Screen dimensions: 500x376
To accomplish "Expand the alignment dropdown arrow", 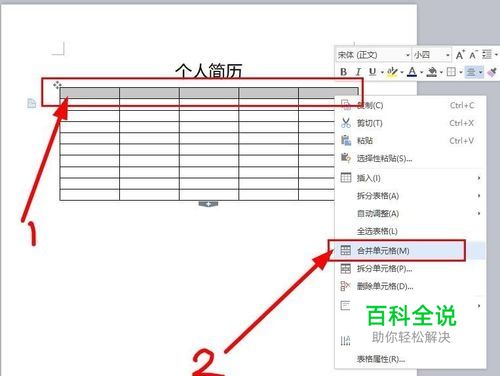I will pyautogui.click(x=480, y=72).
